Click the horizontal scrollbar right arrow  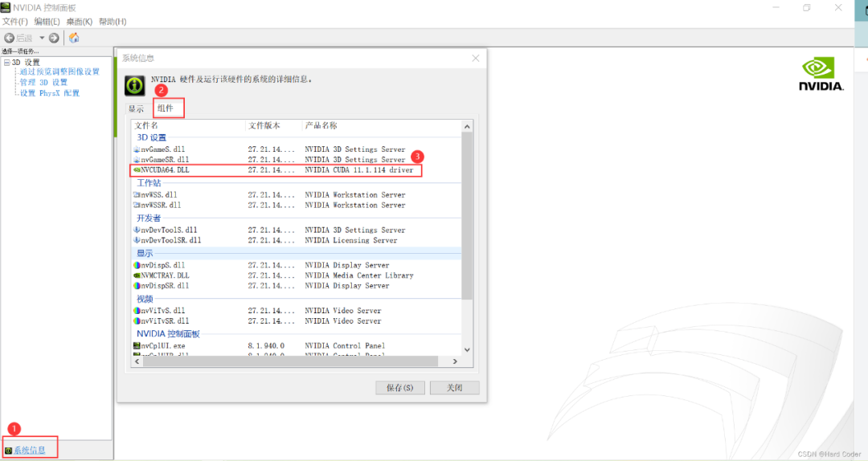click(x=455, y=361)
